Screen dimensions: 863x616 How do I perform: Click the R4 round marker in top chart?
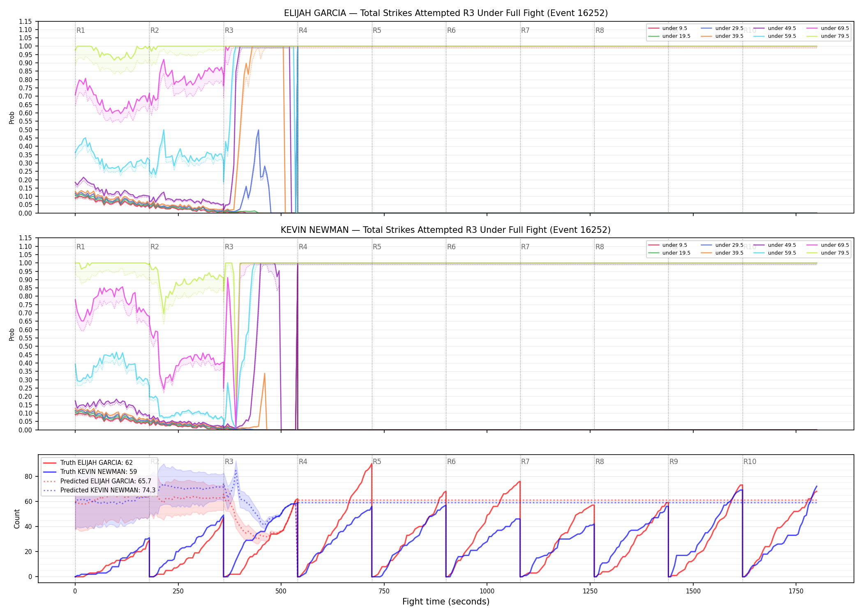(303, 30)
